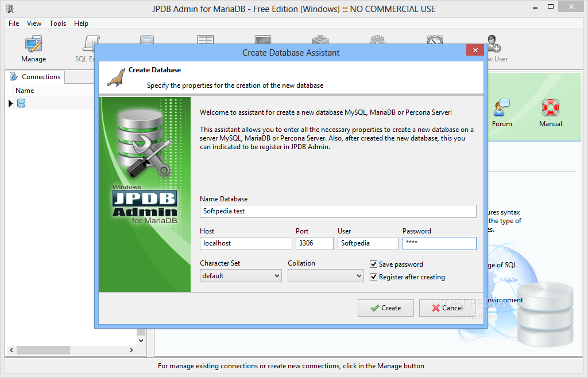
Task: Uncheck Register after creating checkbox
Action: (373, 277)
